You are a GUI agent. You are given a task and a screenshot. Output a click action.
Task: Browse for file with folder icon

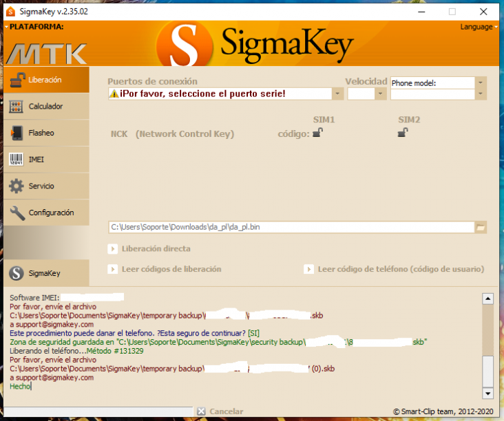point(481,228)
